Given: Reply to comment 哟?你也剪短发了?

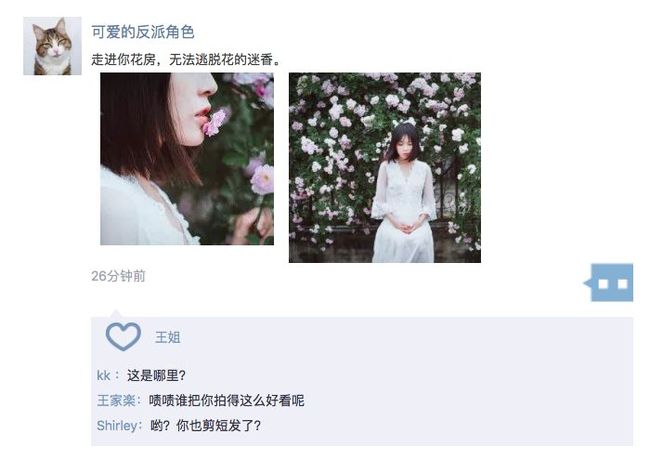Looking at the screenshot, I should pos(206,426).
